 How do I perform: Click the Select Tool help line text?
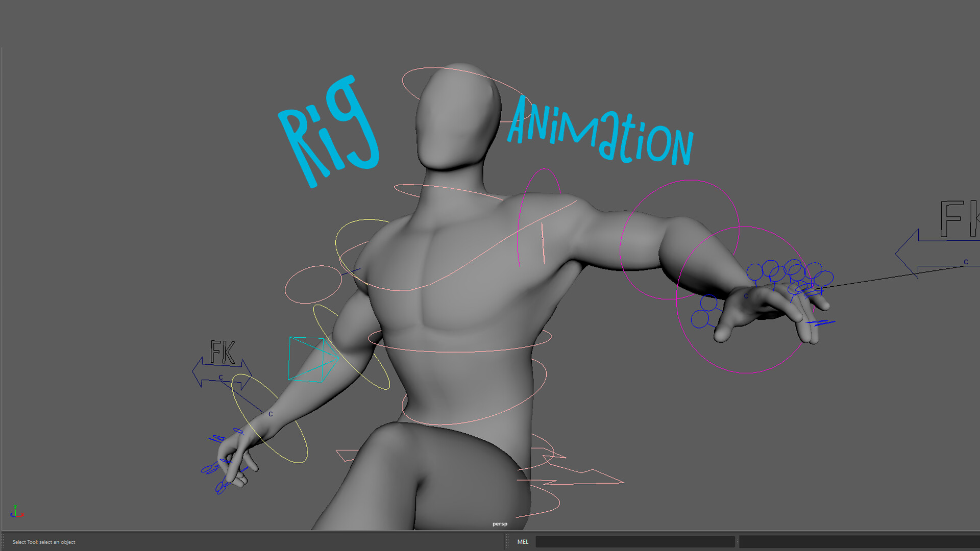[44, 542]
